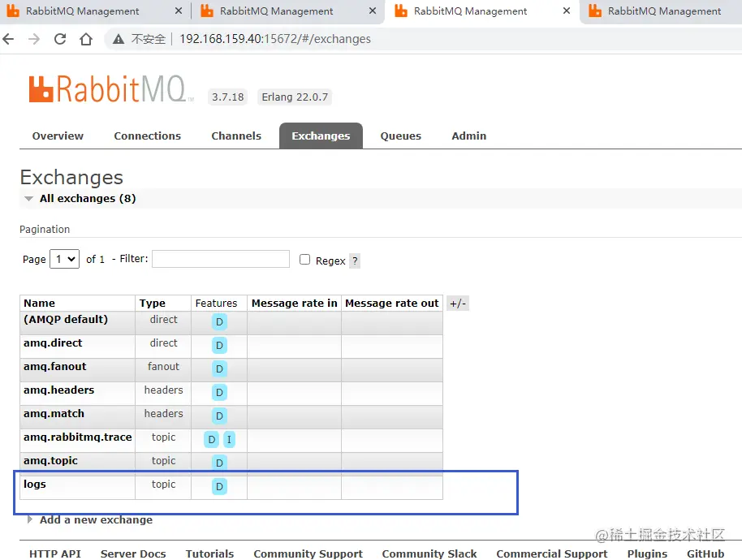
Task: Click the browser forward arrow
Action: pyautogui.click(x=34, y=39)
